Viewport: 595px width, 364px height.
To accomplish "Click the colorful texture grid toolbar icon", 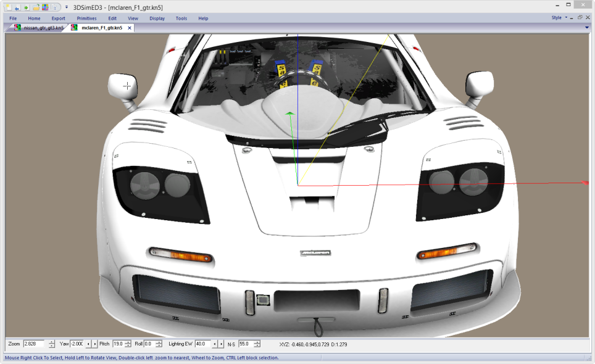I will pyautogui.click(x=45, y=7).
